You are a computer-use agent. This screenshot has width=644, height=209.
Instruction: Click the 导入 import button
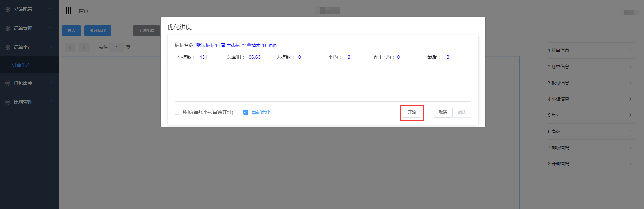click(x=71, y=31)
